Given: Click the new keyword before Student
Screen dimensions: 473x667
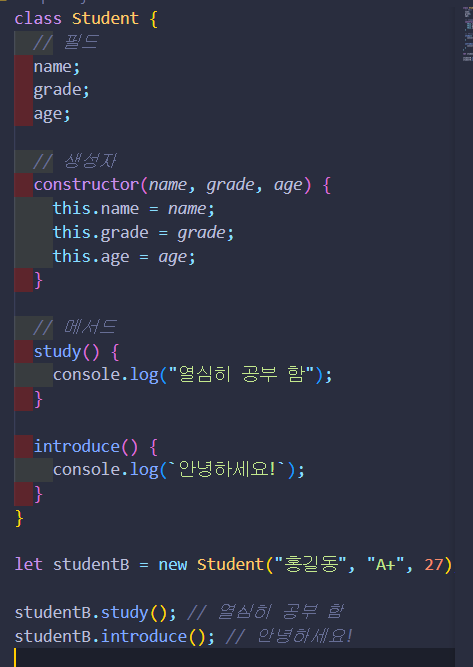Looking at the screenshot, I should (x=173, y=565).
